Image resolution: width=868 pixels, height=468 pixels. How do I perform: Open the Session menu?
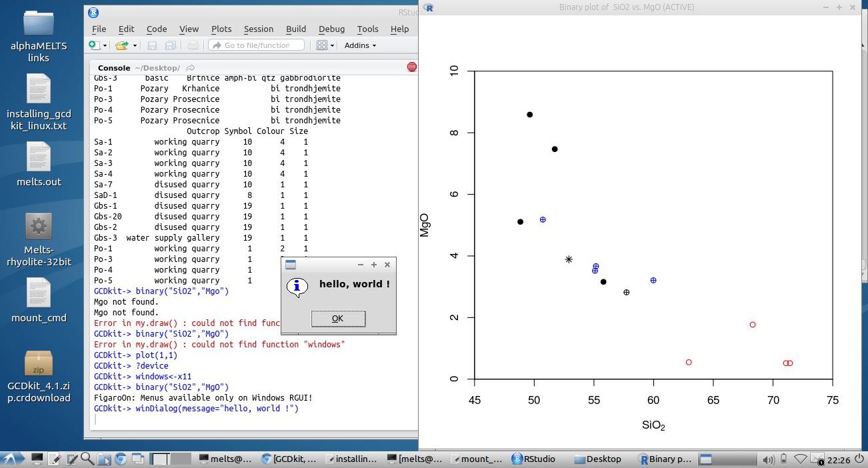259,29
